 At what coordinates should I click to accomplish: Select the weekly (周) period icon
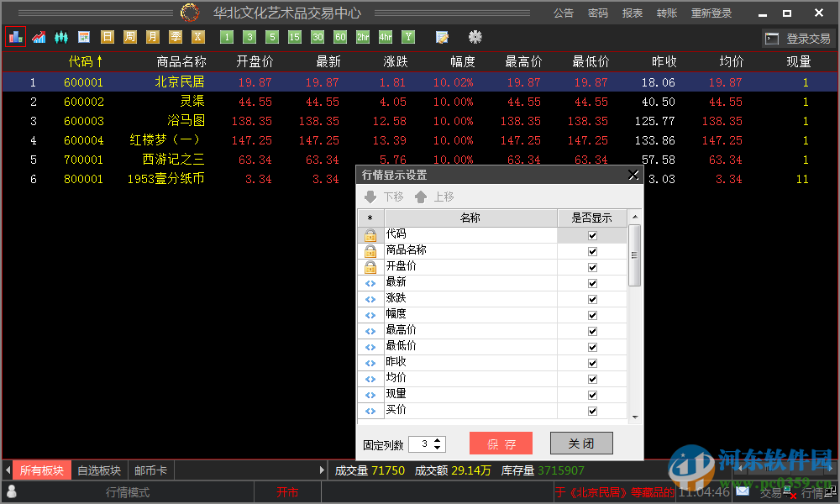click(129, 37)
